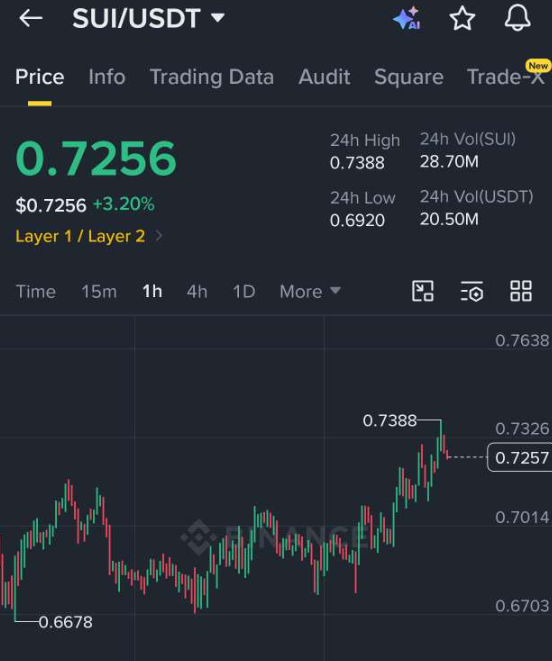Click the 0.7257 current price marker on axis
The height and width of the screenshot is (661, 552).
[521, 457]
